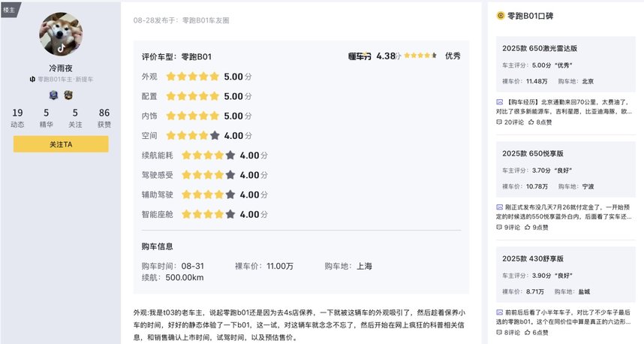Click the 关注TA follow button
644x344 pixels.
pyautogui.click(x=61, y=144)
